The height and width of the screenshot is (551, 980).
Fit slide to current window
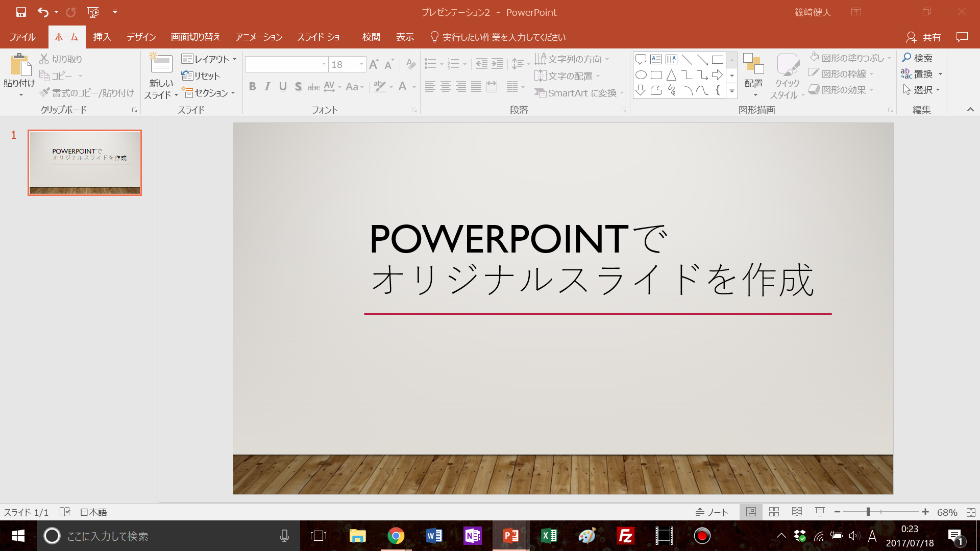(x=971, y=512)
